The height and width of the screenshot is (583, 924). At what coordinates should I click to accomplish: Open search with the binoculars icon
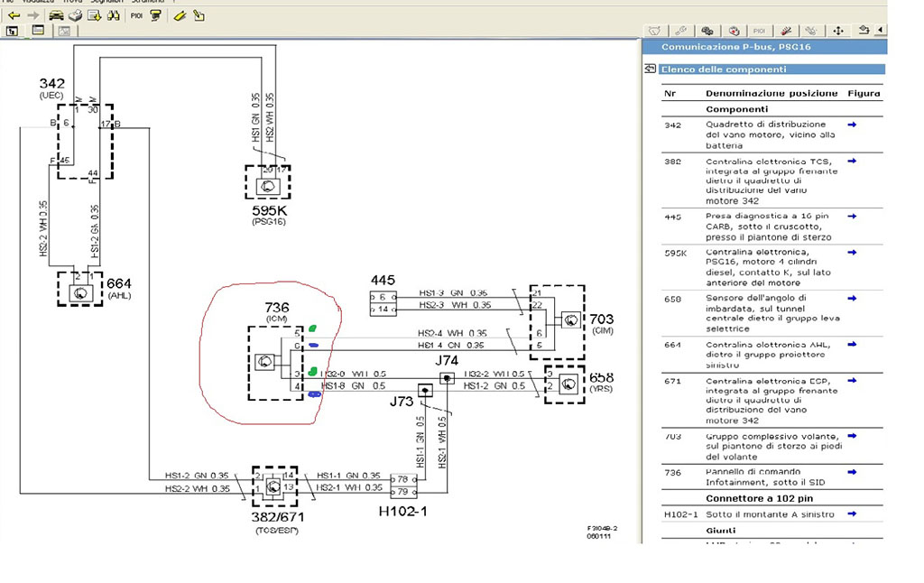pos(114,16)
